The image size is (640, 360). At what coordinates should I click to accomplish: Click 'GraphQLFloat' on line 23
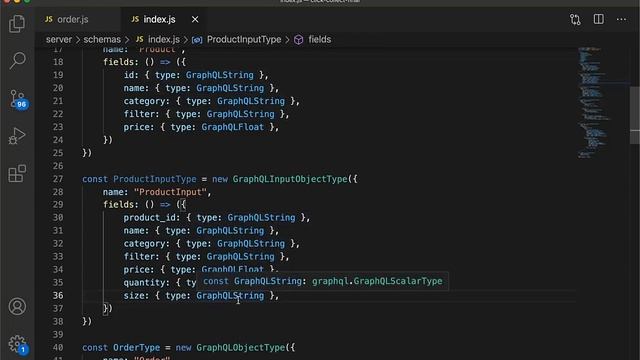(x=233, y=127)
